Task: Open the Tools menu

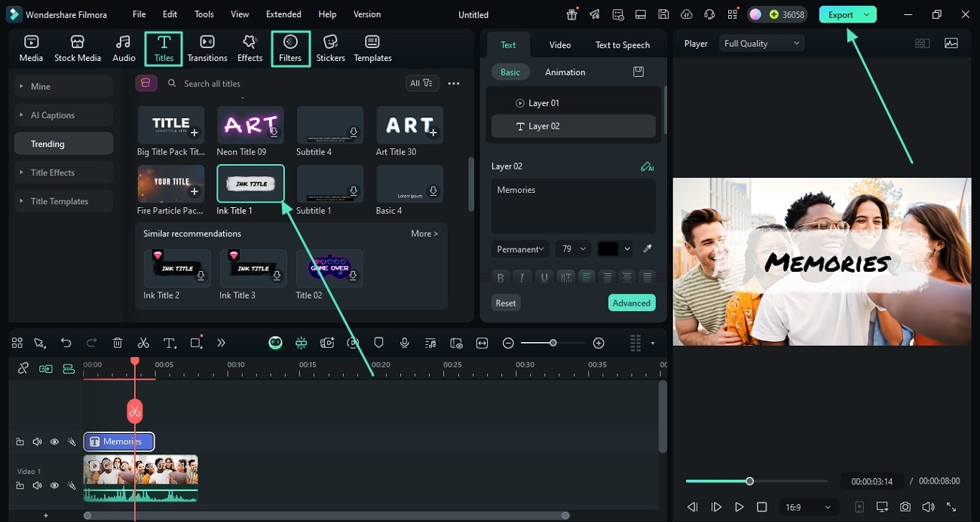Action: 204,14
